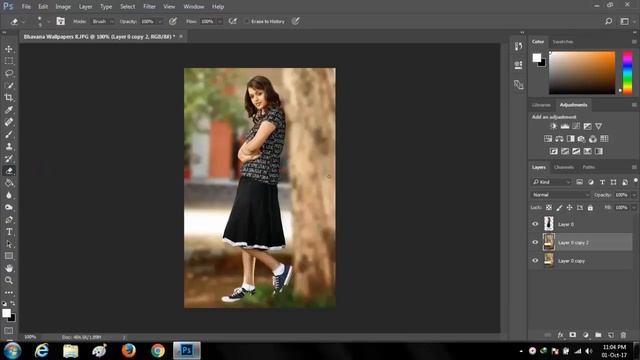This screenshot has width=640, height=360.
Task: Toggle pressure for opacity button
Action: click(173, 21)
